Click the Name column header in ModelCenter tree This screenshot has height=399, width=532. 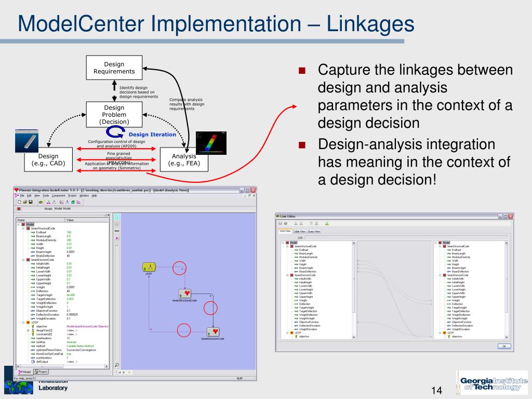tap(41, 220)
